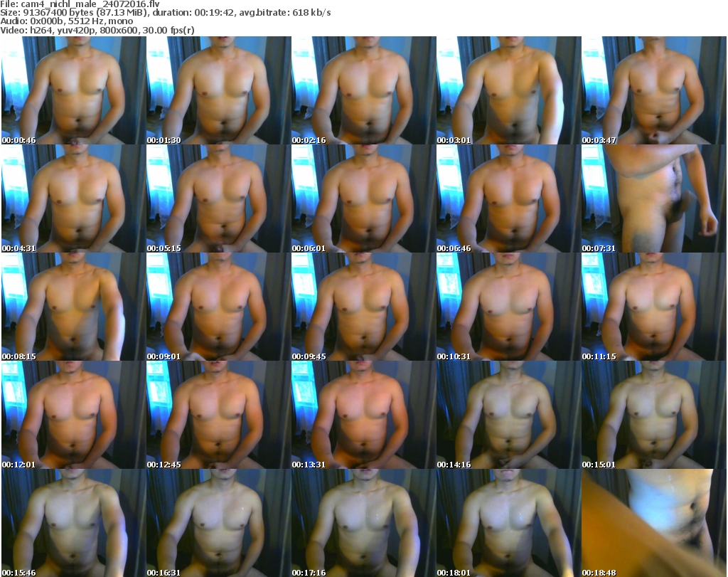The height and width of the screenshot is (577, 728).
Task: Click the timestamp label '00:12:01'
Action: pos(18,465)
